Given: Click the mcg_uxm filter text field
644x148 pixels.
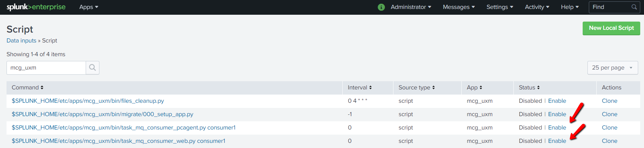Looking at the screenshot, I should tap(46, 68).
